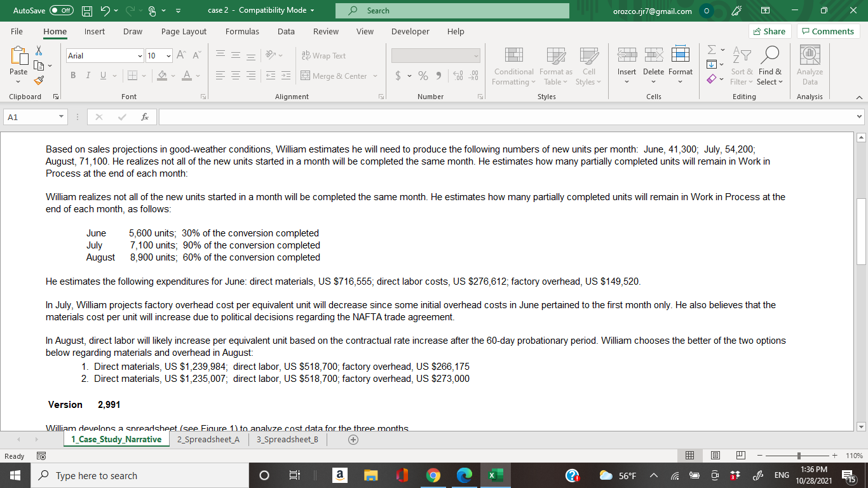Open the Format Painter
The width and height of the screenshot is (868, 488).
(38, 79)
